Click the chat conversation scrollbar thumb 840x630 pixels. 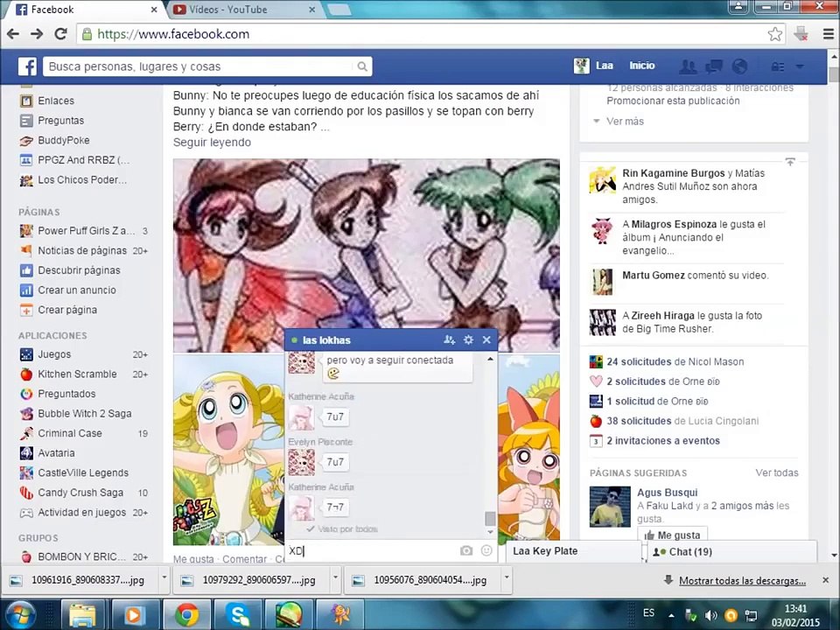pyautogui.click(x=490, y=518)
